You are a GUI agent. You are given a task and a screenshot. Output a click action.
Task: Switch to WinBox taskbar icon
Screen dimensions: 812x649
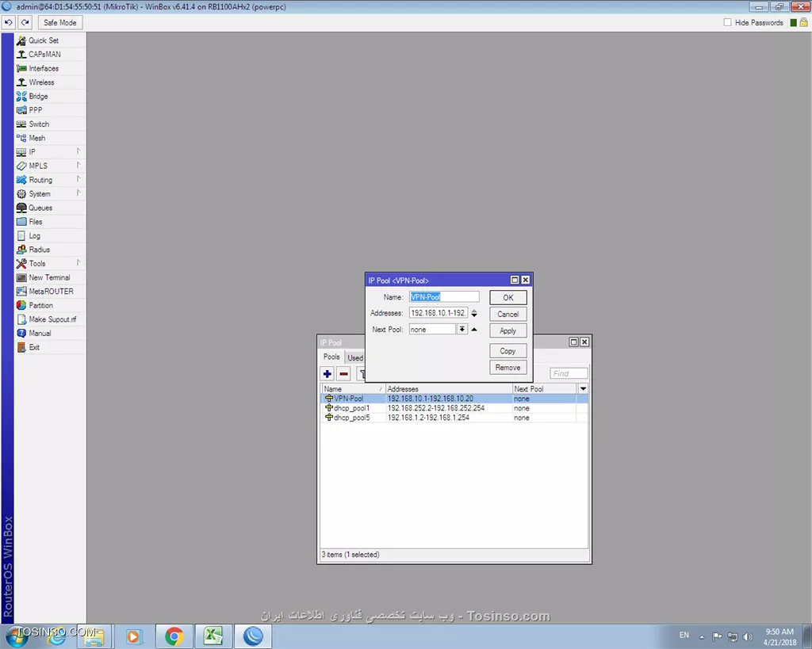tap(253, 636)
